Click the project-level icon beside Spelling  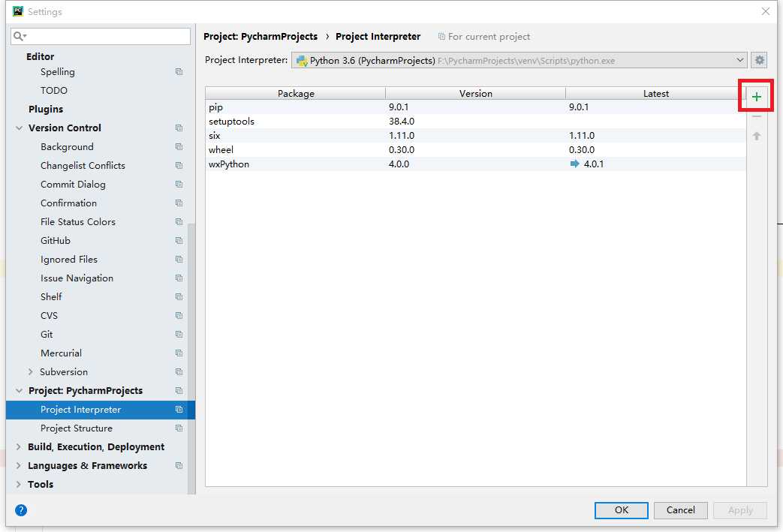point(179,72)
